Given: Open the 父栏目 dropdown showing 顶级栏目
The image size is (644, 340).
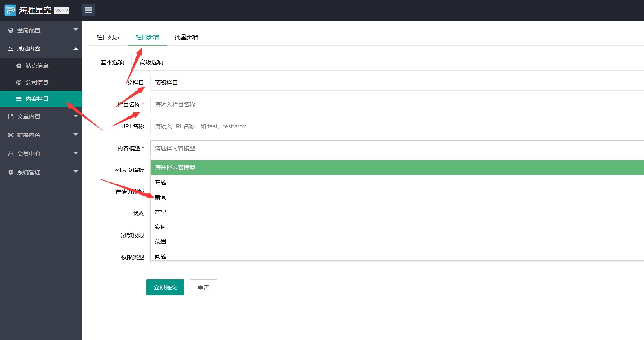Looking at the screenshot, I should (x=397, y=83).
